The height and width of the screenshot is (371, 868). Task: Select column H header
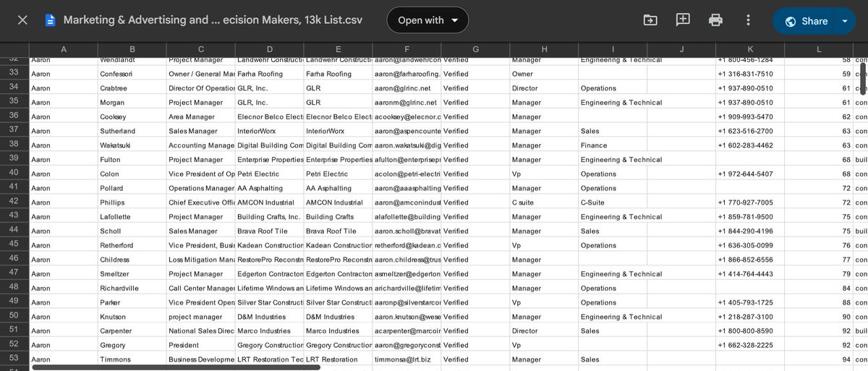tap(544, 49)
